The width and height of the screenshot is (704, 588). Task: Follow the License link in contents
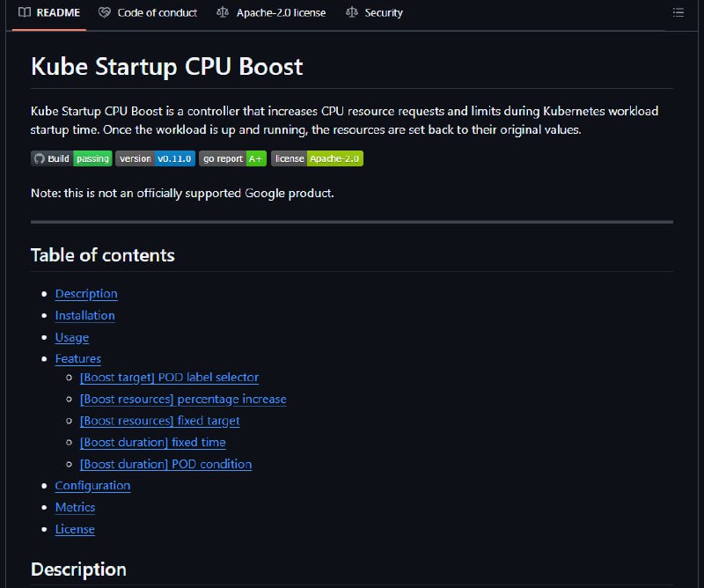75,529
